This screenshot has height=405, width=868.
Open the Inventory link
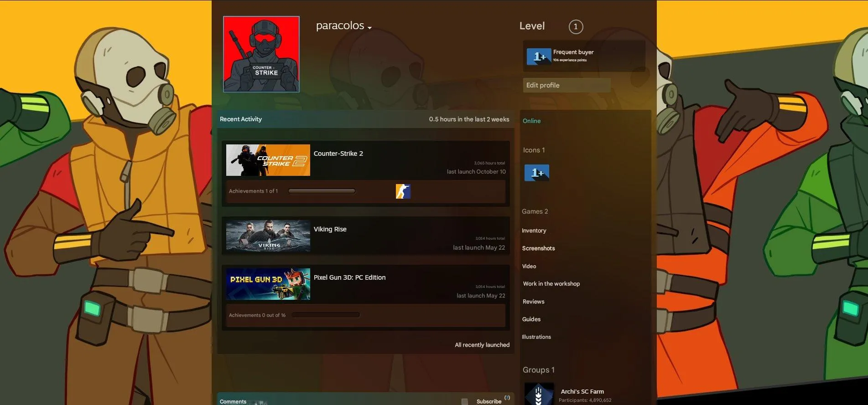[x=534, y=231]
